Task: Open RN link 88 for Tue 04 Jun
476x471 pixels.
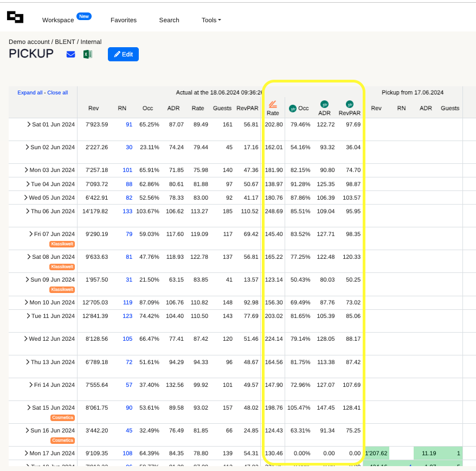Action: [129, 184]
